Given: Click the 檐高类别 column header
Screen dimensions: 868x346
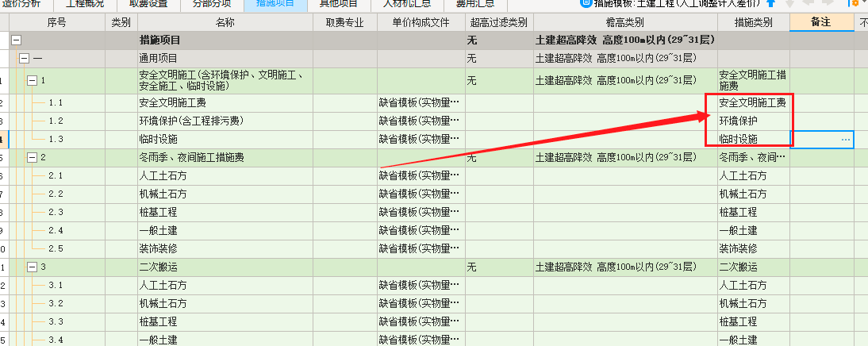Looking at the screenshot, I should [625, 23].
